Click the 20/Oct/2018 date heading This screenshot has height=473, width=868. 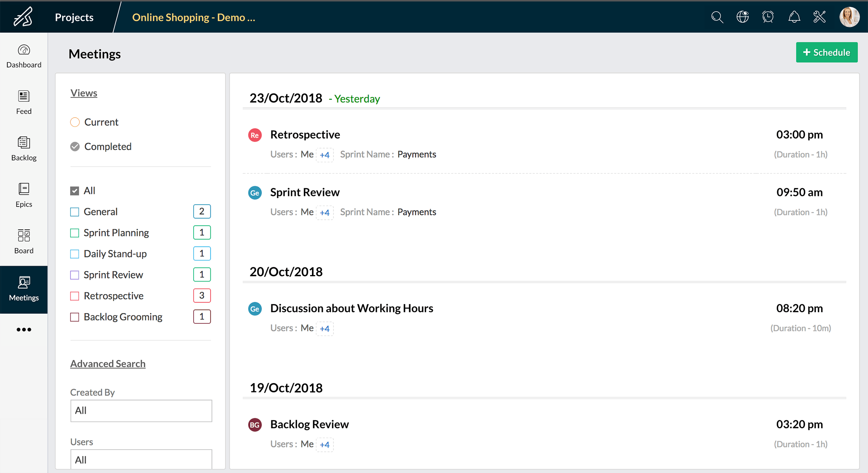(286, 272)
